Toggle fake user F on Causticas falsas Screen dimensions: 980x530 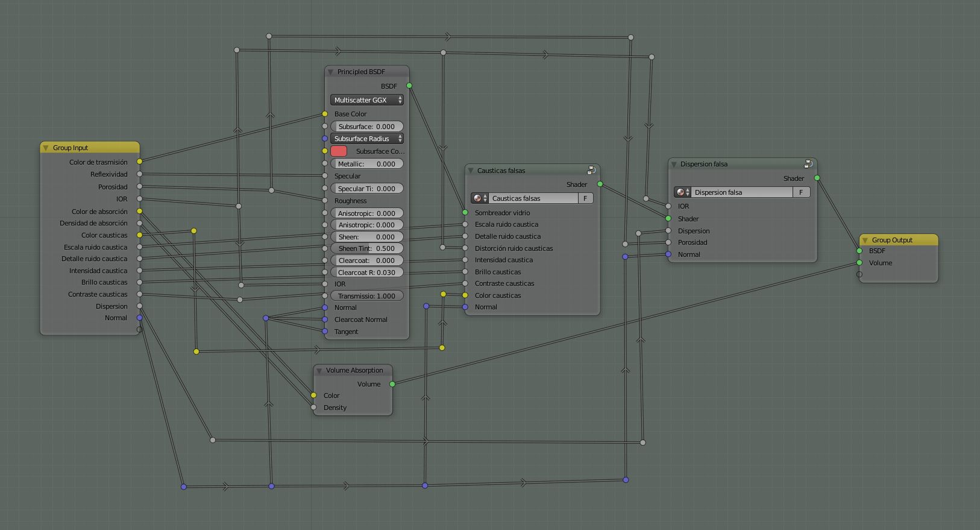point(585,198)
